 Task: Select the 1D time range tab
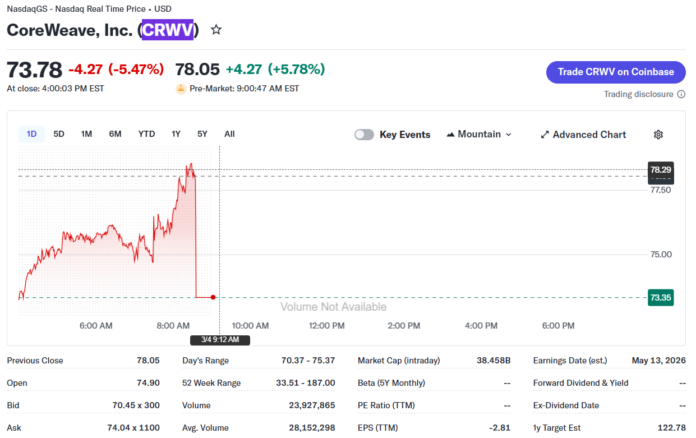pyautogui.click(x=31, y=134)
